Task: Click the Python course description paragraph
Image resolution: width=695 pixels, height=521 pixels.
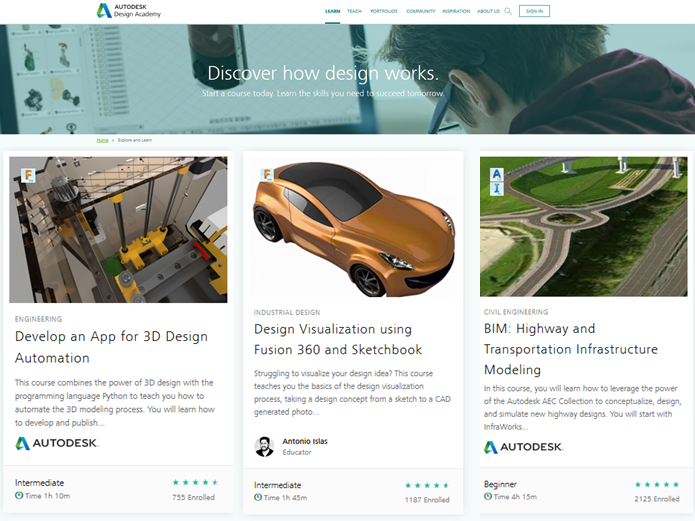Action: pos(115,403)
